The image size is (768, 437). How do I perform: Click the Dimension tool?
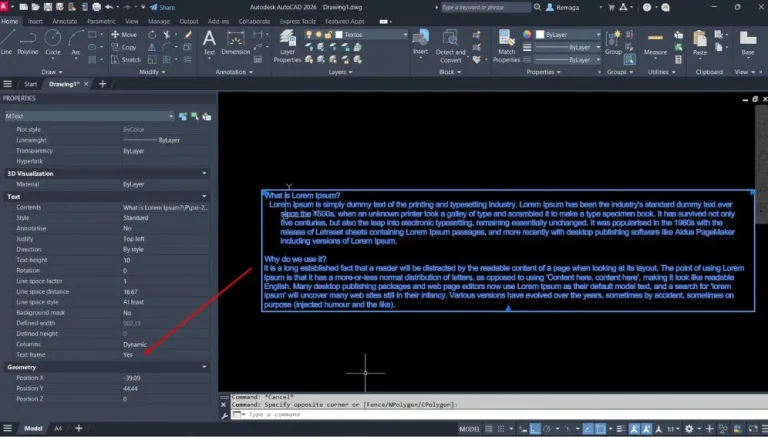pos(236,42)
